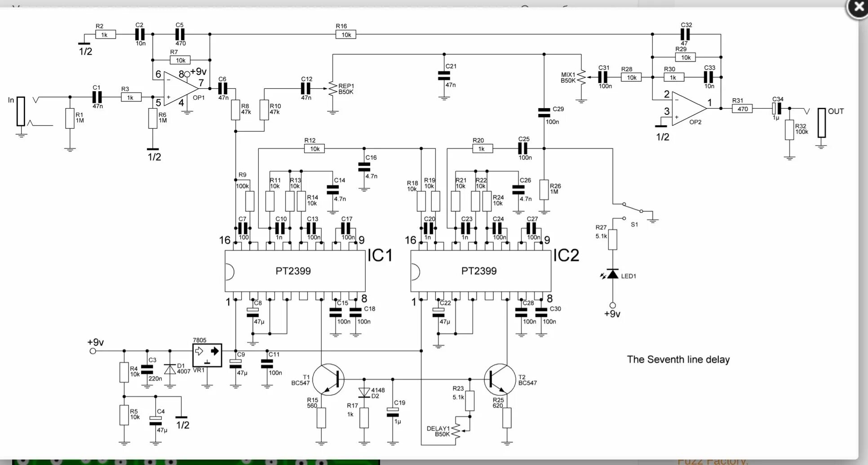
Task: Click the R23 5.1k resistor label
Action: point(458,393)
